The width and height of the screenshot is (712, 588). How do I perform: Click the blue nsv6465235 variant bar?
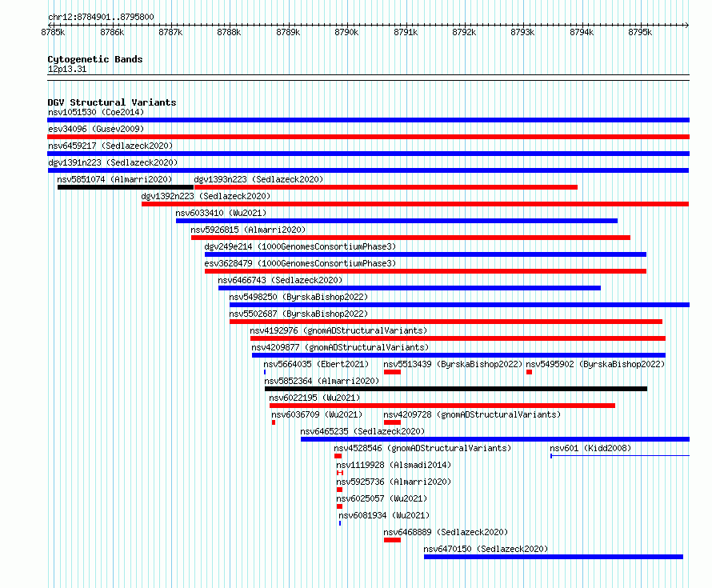click(x=495, y=439)
